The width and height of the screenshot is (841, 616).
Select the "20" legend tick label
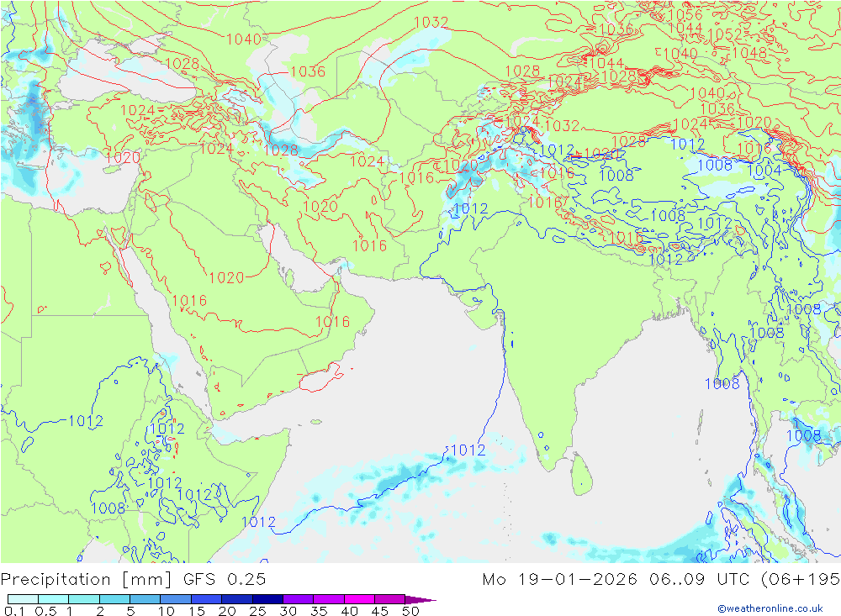pos(227,611)
